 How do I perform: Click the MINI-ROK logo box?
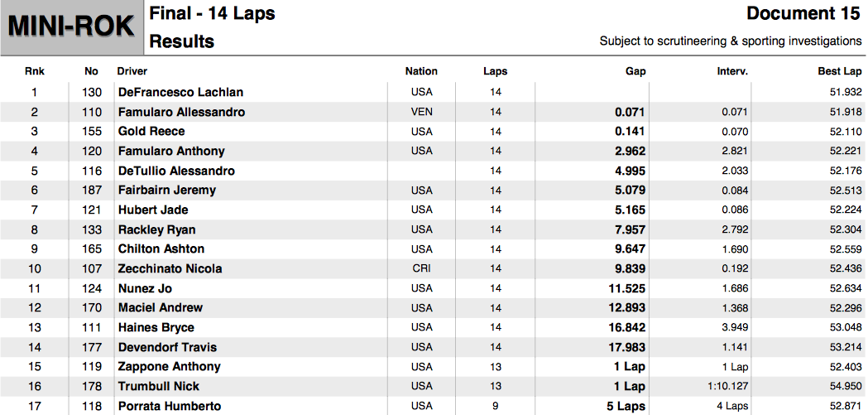tap(72, 27)
